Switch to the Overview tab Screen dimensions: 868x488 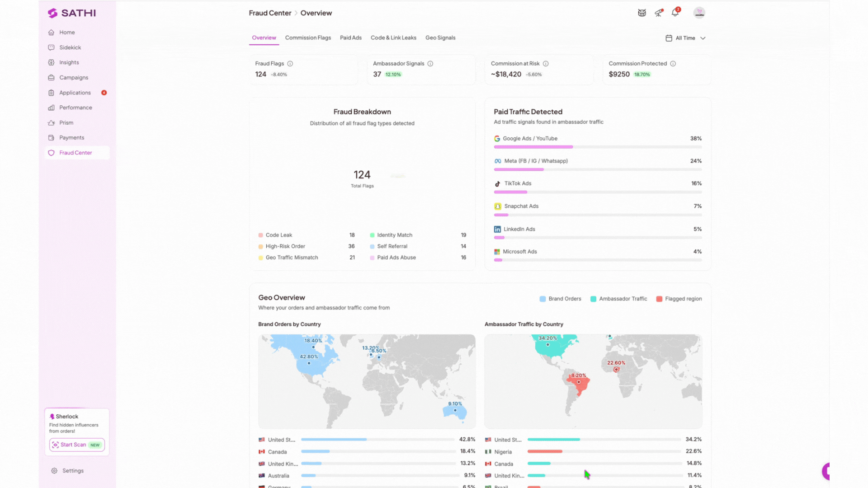pyautogui.click(x=264, y=38)
